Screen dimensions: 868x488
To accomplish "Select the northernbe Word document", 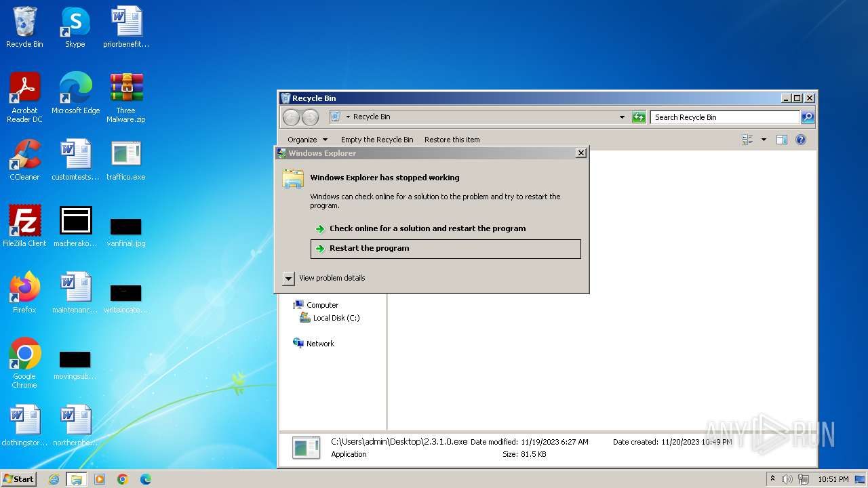I will [75, 426].
